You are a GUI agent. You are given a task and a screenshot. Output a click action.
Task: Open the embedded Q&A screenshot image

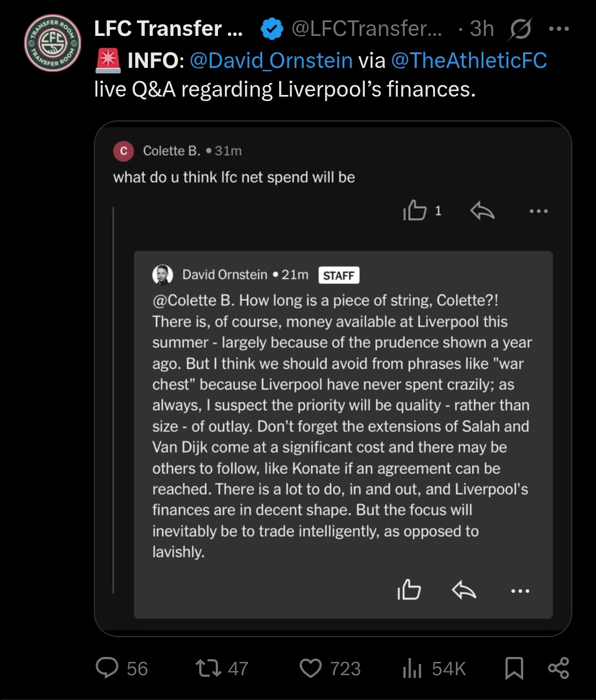pos(333,379)
